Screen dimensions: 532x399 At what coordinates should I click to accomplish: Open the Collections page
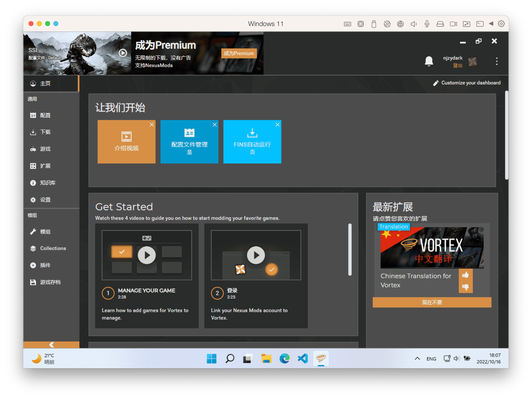pyautogui.click(x=51, y=248)
